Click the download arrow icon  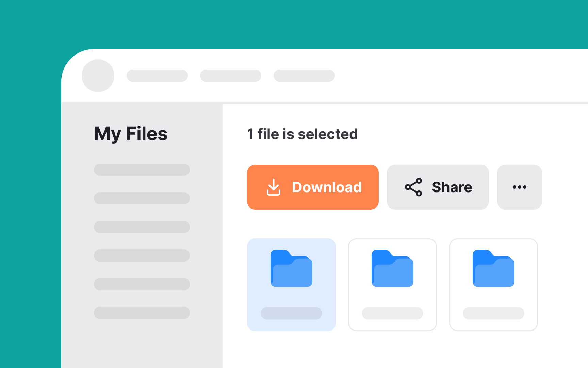273,187
